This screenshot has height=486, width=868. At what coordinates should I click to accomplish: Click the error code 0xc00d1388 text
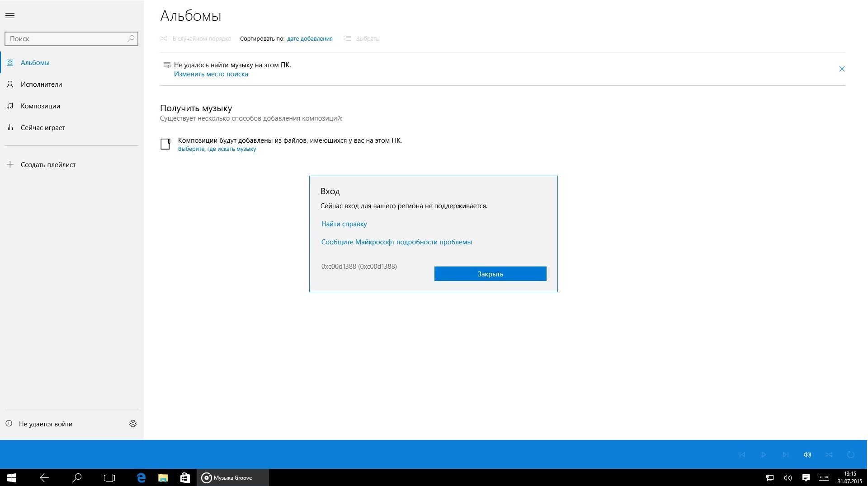coord(359,266)
